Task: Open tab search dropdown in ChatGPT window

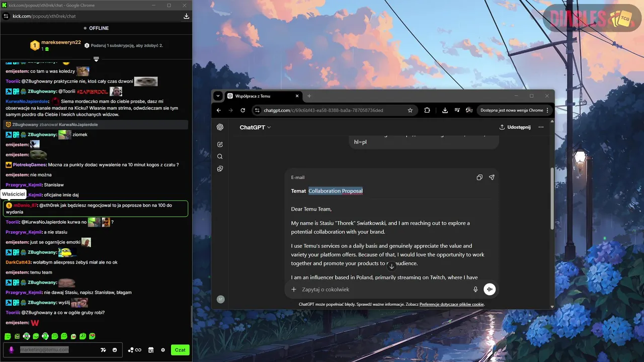Action: pyautogui.click(x=218, y=96)
